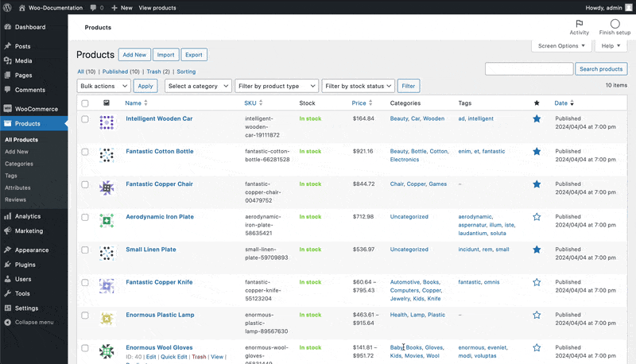Toggle featured star for Fantastic Copper Chair
636x364 pixels.
[537, 184]
